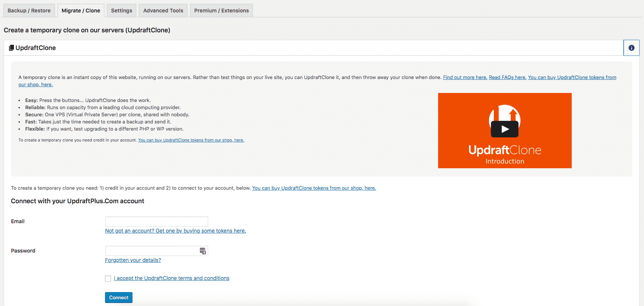Focus the Email input field

click(157, 221)
